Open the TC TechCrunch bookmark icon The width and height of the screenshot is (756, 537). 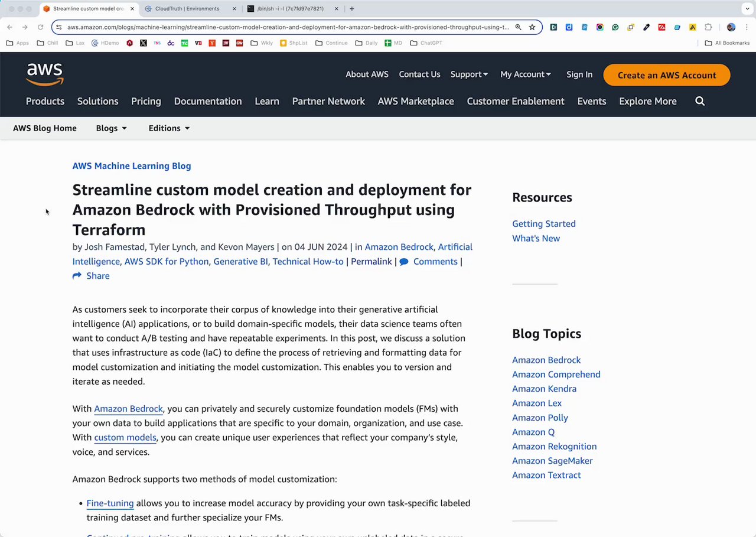pyautogui.click(x=184, y=43)
